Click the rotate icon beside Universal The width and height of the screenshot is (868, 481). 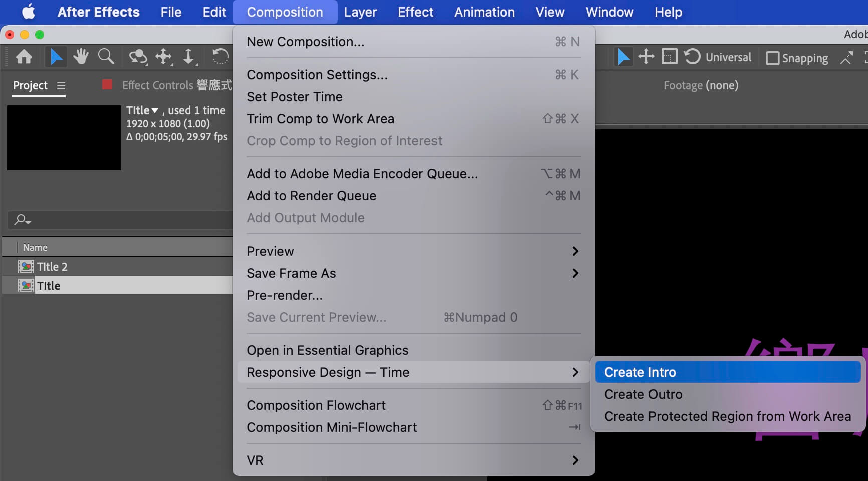pos(692,56)
